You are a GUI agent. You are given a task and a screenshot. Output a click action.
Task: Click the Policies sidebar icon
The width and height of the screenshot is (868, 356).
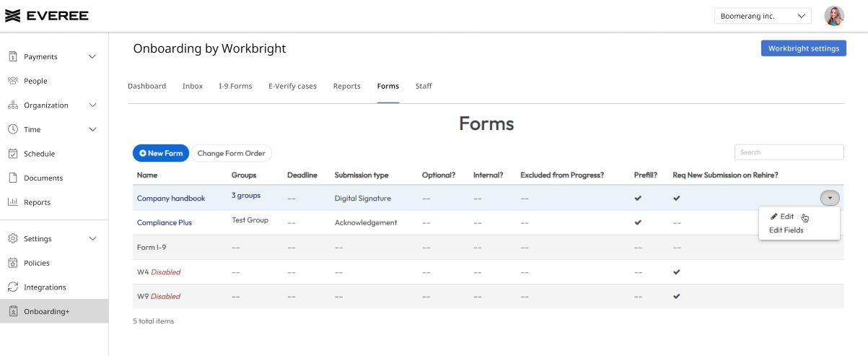pos(13,263)
